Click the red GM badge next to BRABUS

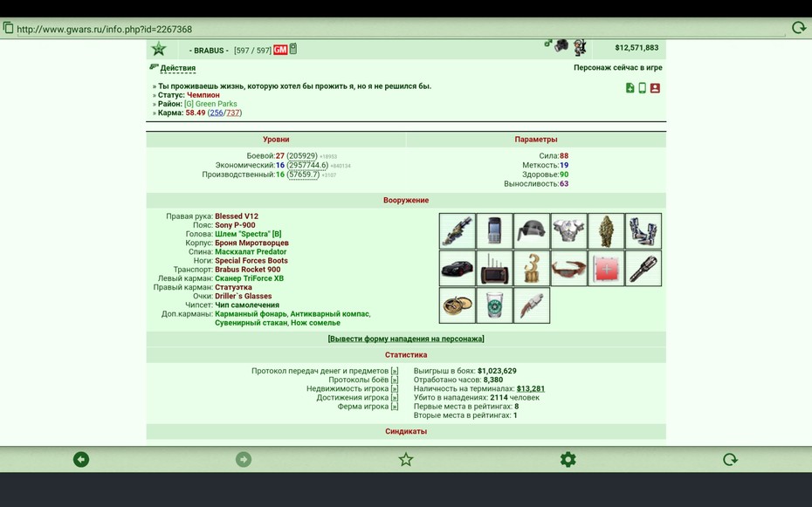280,50
